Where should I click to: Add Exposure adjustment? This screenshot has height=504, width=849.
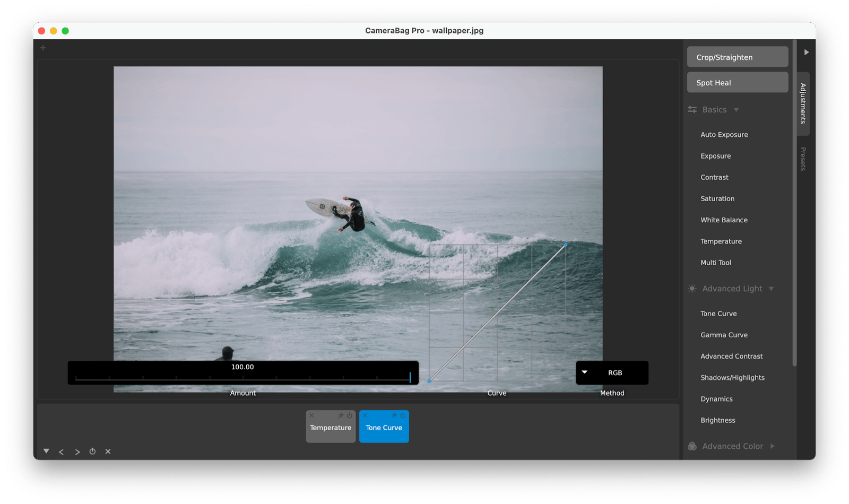click(715, 156)
